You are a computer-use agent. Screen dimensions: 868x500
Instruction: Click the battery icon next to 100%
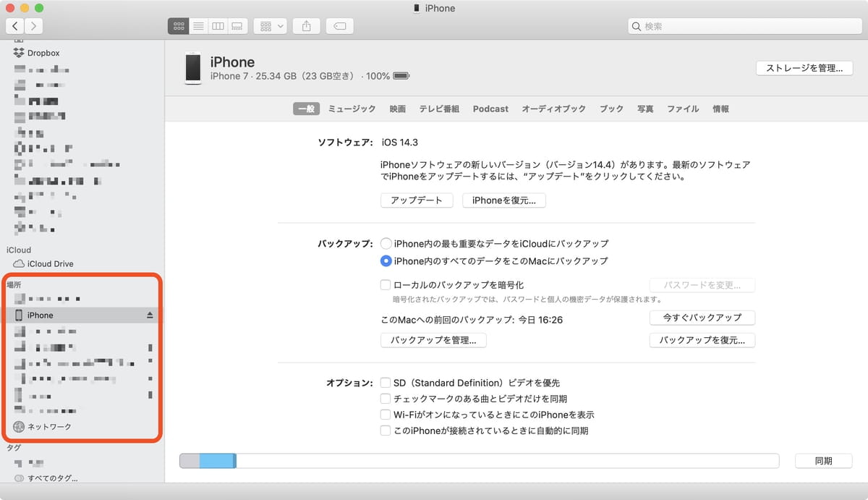coord(401,76)
